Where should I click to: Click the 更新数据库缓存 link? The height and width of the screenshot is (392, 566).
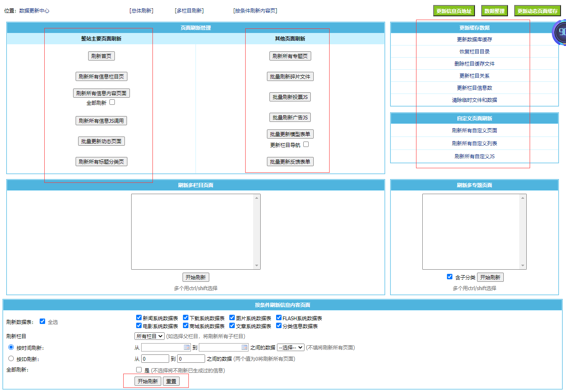pos(475,40)
